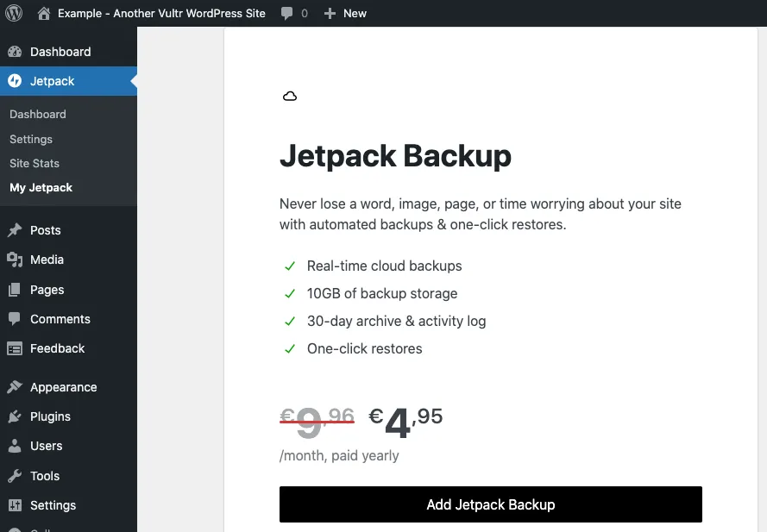The height and width of the screenshot is (532, 767).
Task: Click the home icon in admin bar
Action: [44, 13]
